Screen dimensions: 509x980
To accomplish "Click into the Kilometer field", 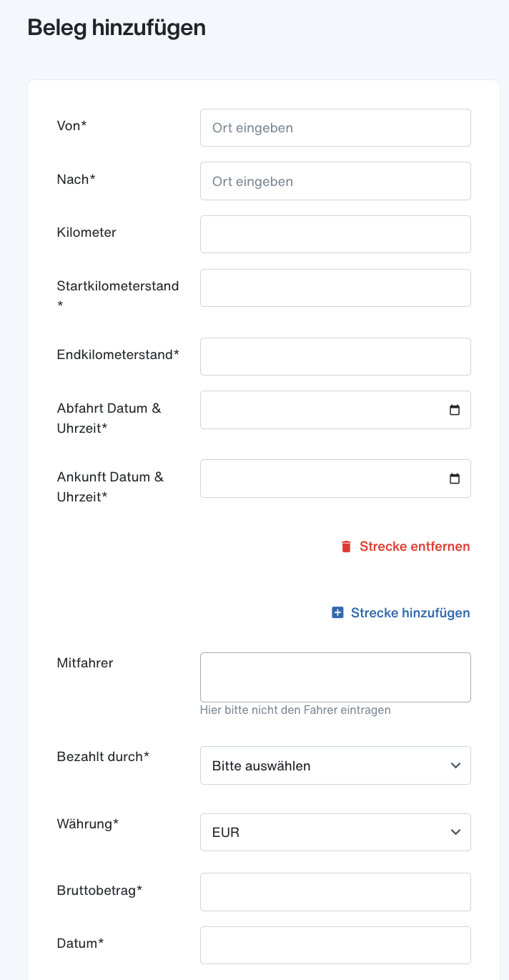I will pos(335,234).
